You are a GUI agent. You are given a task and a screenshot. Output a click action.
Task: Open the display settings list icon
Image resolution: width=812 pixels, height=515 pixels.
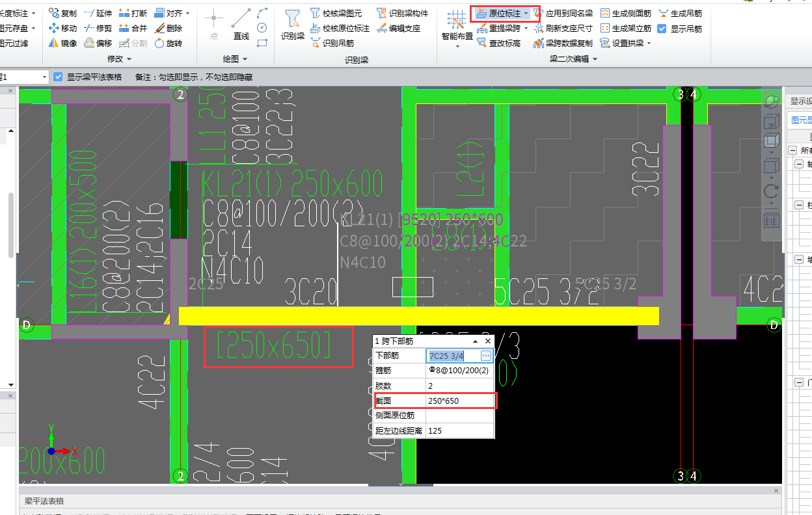(771, 220)
